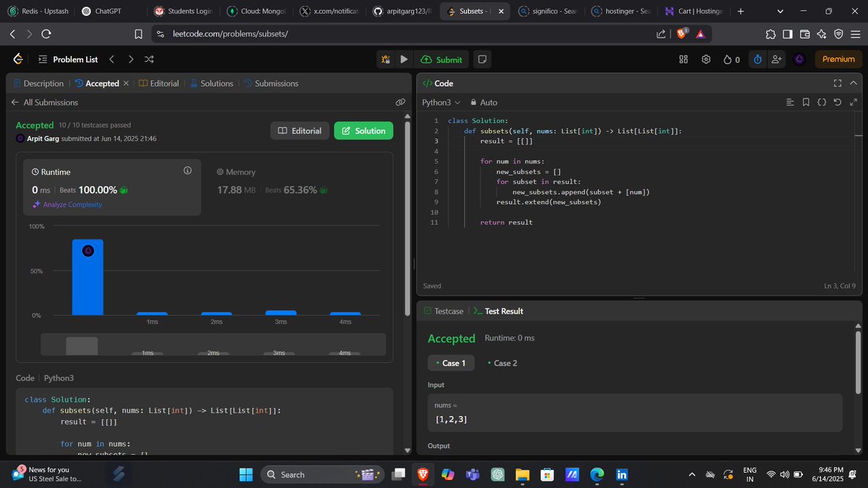Close the Accepted tab
This screenshot has height=488, width=868.
point(126,83)
